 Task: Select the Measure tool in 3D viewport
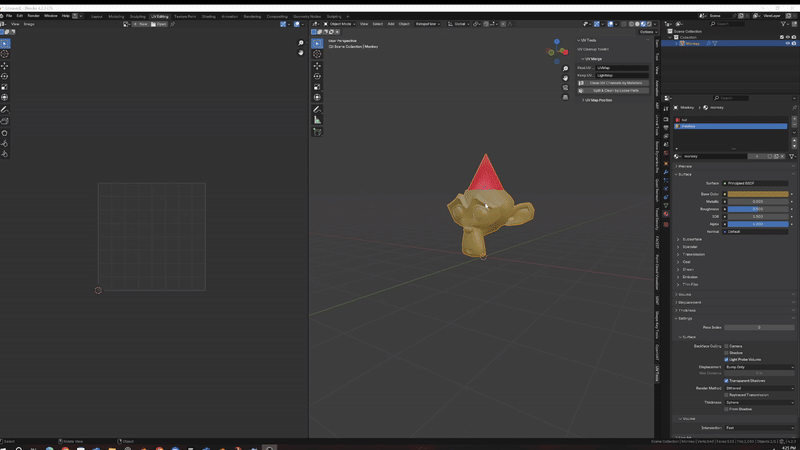pos(317,120)
